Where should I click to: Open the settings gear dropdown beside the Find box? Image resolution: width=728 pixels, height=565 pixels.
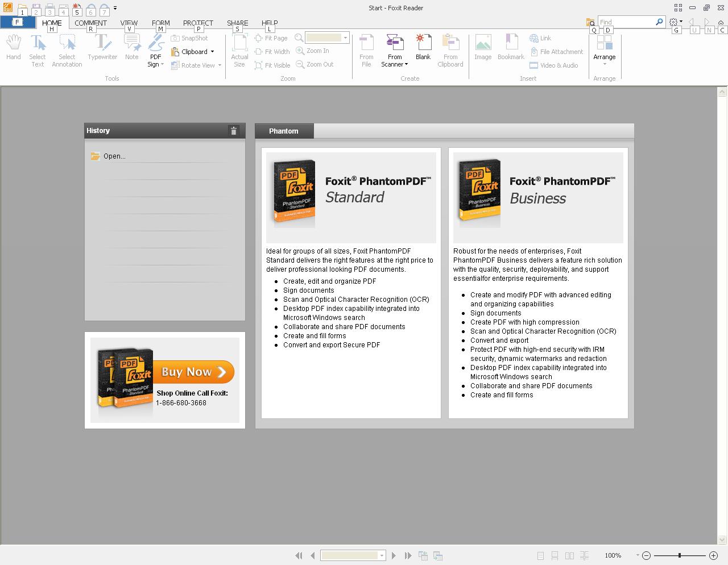point(681,22)
